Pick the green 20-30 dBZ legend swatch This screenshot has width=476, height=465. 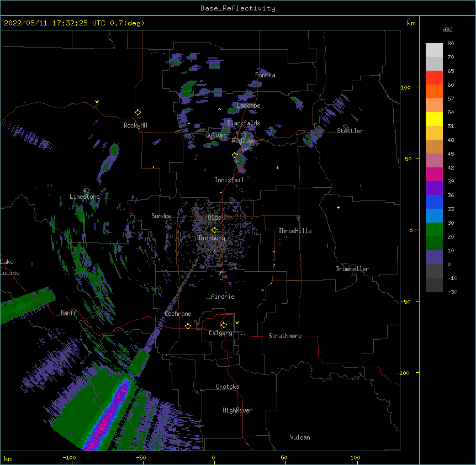[x=434, y=230]
